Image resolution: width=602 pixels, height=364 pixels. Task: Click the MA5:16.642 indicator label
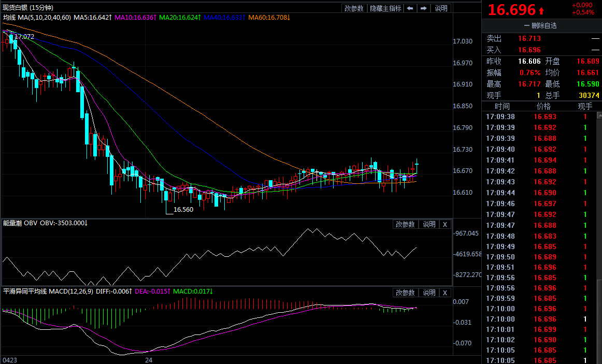[93, 17]
